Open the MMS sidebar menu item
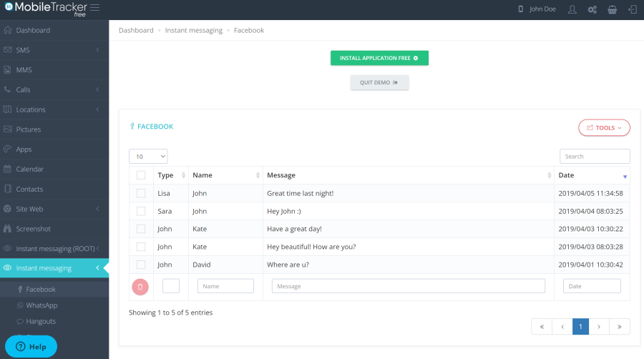 click(x=54, y=70)
